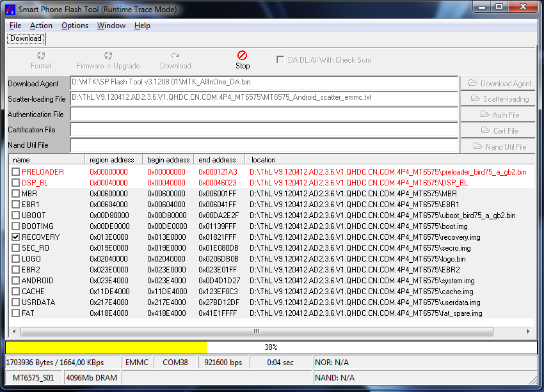544x392 pixels.
Task: Click the scrollbar left arrow
Action: point(14,331)
